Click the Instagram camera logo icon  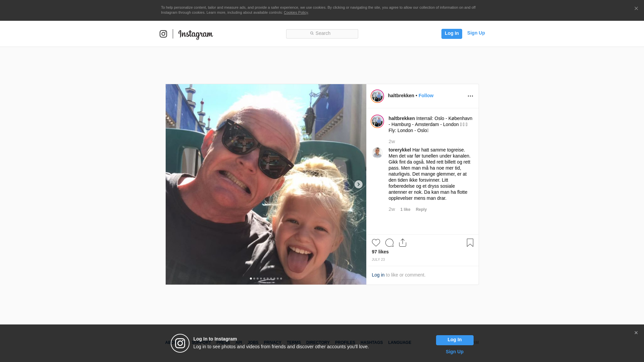click(163, 34)
